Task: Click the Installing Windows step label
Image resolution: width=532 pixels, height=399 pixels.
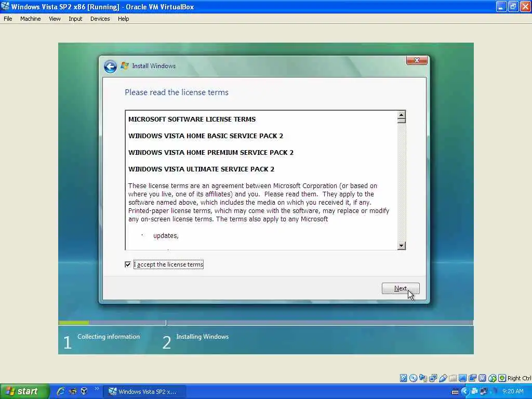Action: (x=203, y=337)
